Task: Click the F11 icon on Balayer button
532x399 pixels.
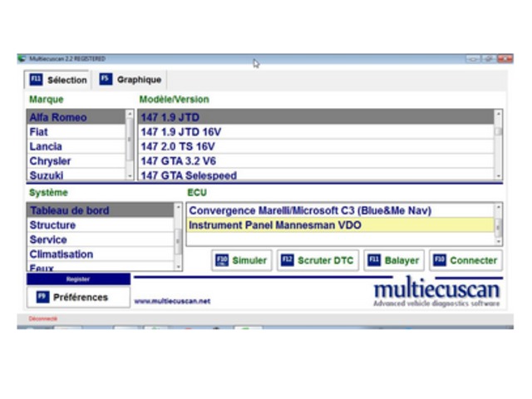Action: pos(374,260)
